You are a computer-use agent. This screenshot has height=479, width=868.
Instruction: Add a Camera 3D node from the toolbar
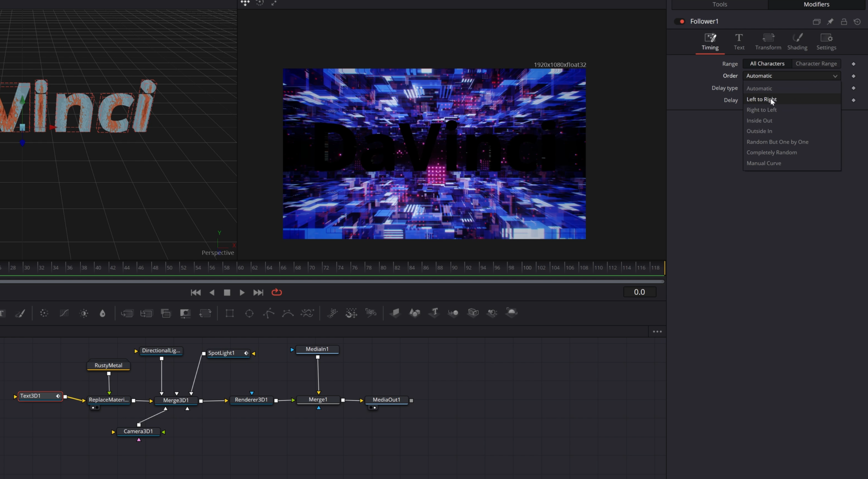(x=473, y=313)
